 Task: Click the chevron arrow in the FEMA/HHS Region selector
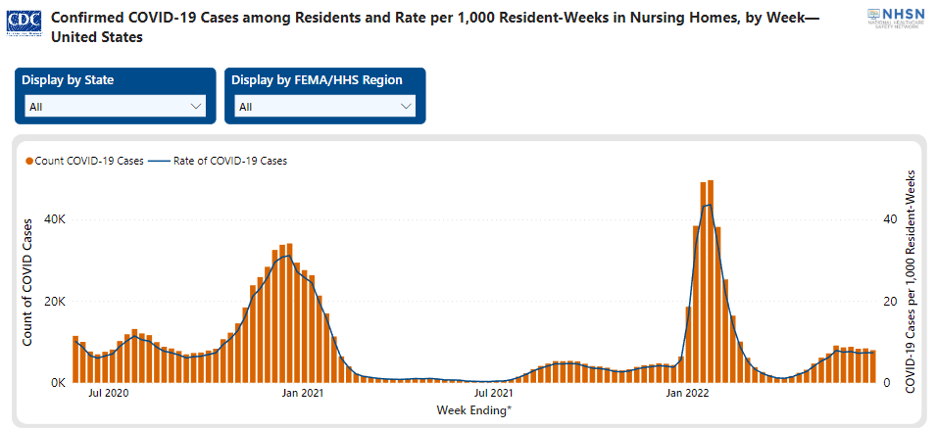(x=405, y=107)
